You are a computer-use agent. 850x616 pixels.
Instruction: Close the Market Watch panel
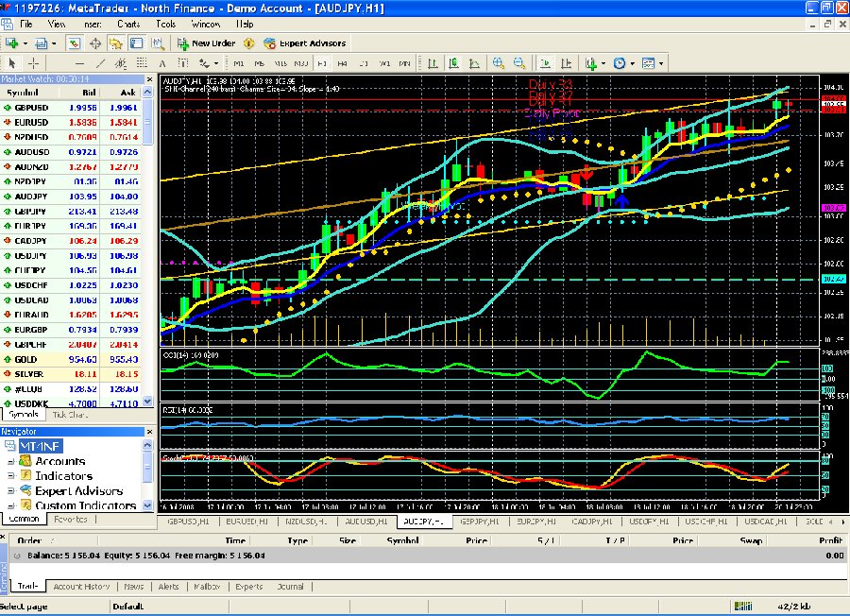[150, 79]
